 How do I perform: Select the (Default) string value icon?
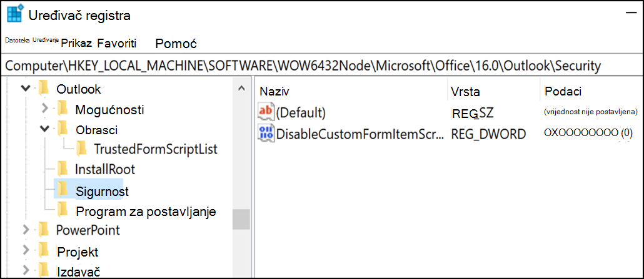pos(266,112)
